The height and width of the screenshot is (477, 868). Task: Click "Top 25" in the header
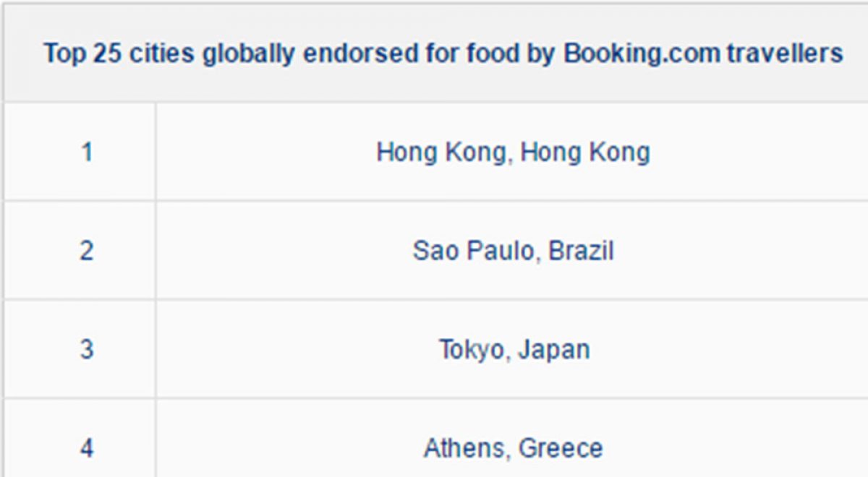tap(82, 53)
